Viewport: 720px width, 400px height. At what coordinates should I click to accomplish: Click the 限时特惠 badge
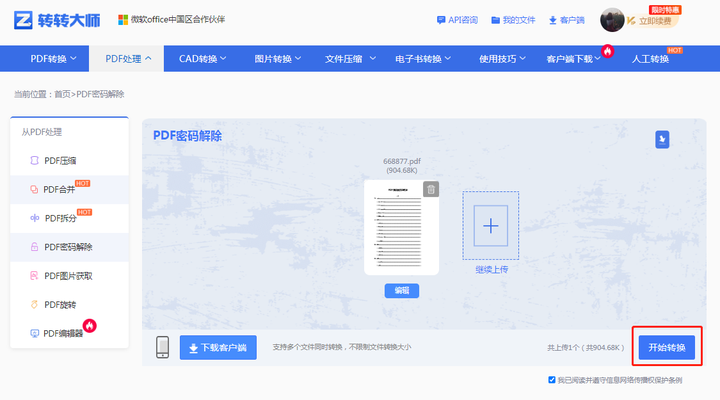665,10
